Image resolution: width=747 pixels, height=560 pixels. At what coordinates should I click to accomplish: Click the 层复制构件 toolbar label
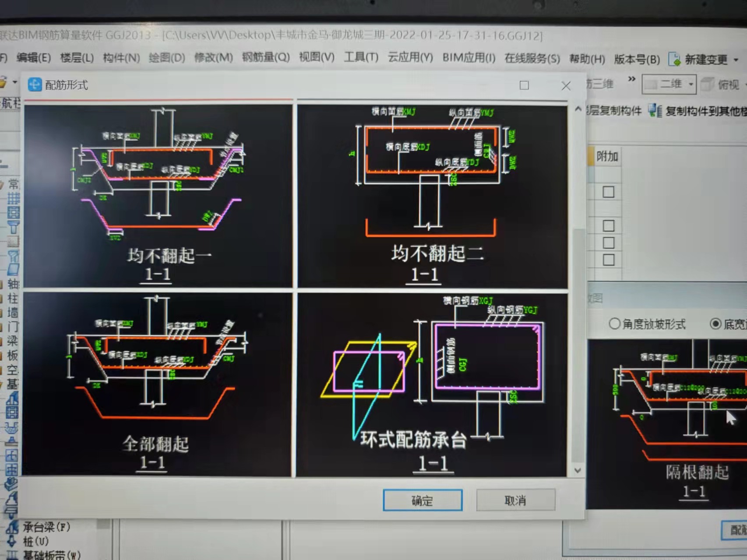coord(613,111)
